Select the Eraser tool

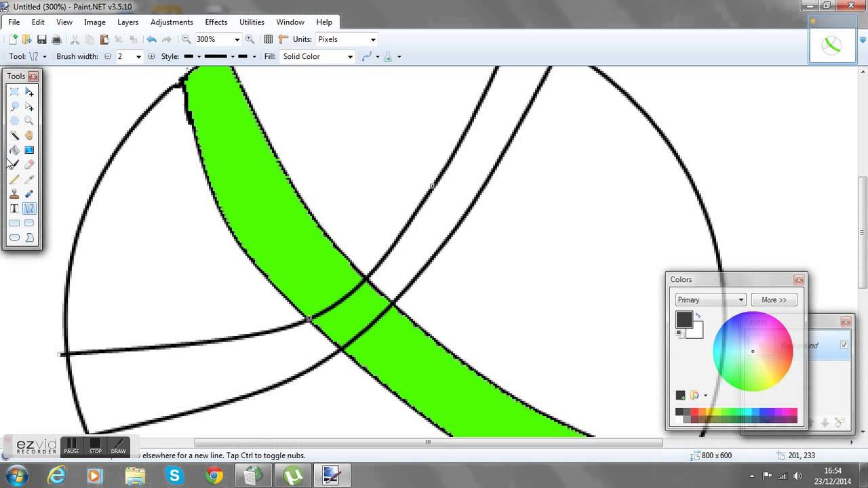pos(29,165)
